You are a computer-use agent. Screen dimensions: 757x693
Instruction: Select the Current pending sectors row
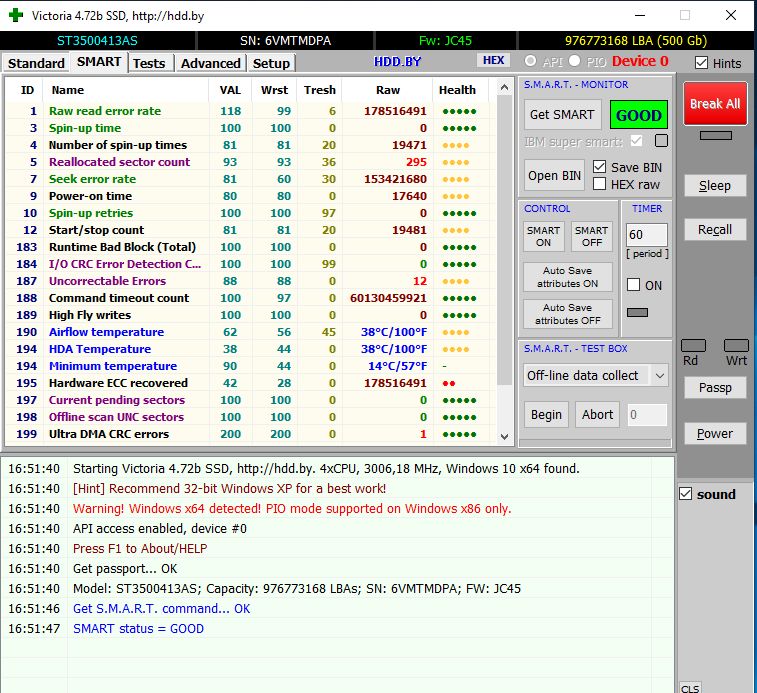coord(251,400)
